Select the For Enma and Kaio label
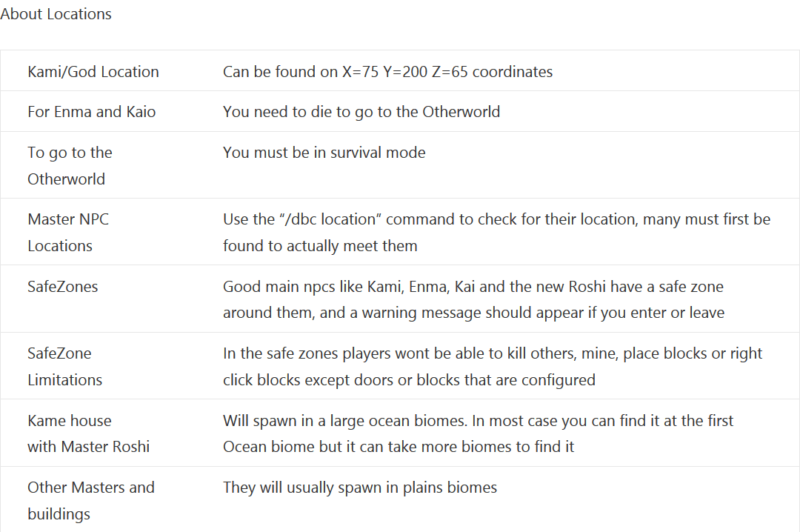Viewport: 800px width, 532px height. 92,112
